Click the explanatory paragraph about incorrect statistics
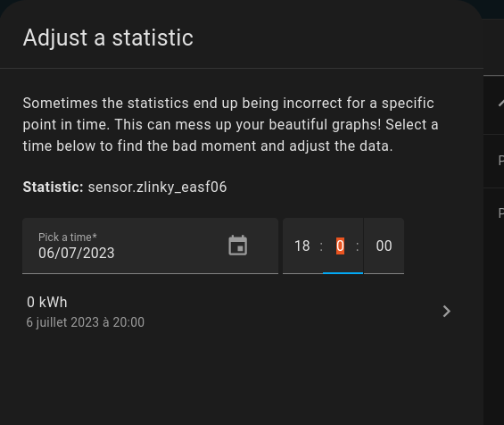504x425 pixels. coord(230,124)
